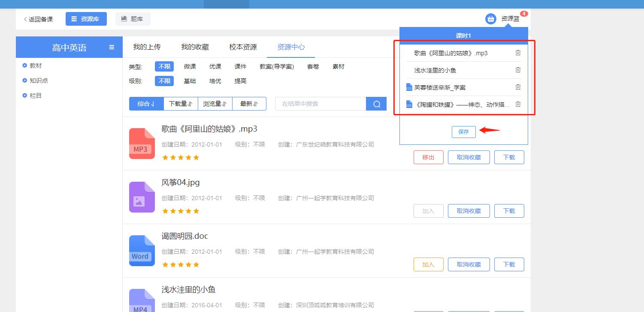Screen dimensions: 644x312
Task: Go back via 返回备课 link
Action: (39, 19)
